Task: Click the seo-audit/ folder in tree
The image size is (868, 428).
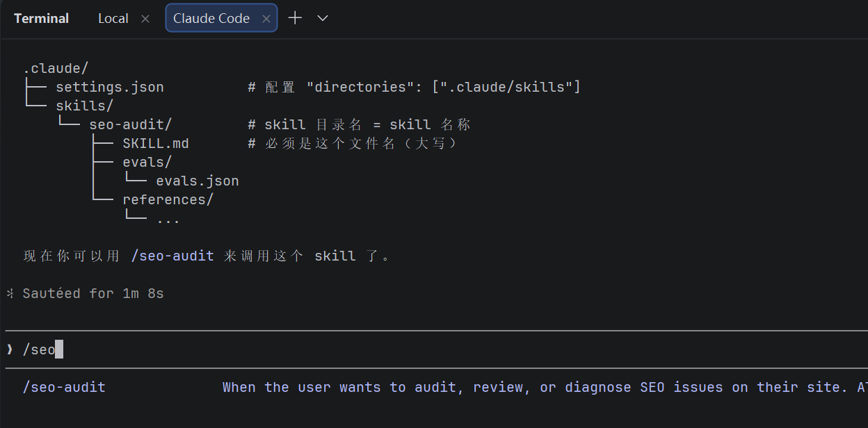Action: (x=130, y=124)
